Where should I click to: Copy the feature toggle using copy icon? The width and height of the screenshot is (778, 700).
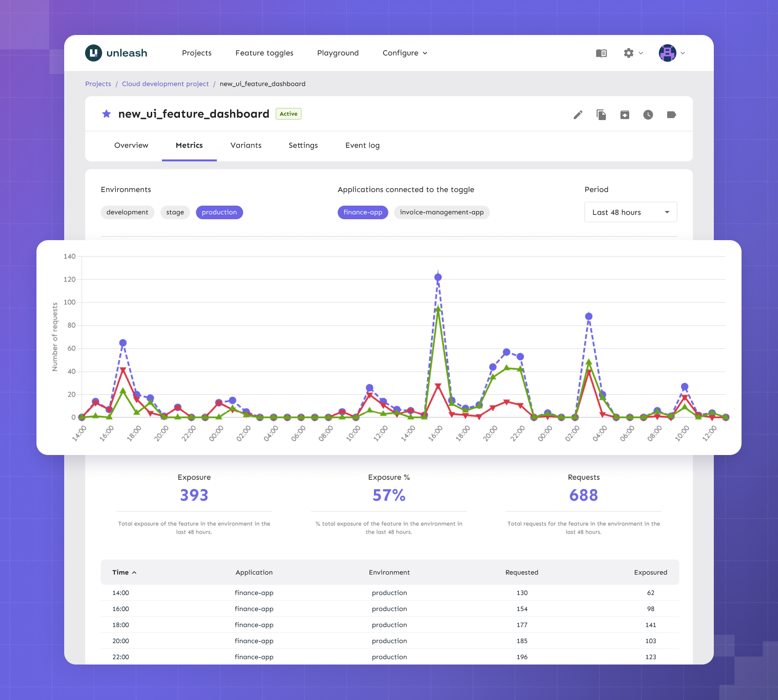click(x=601, y=115)
